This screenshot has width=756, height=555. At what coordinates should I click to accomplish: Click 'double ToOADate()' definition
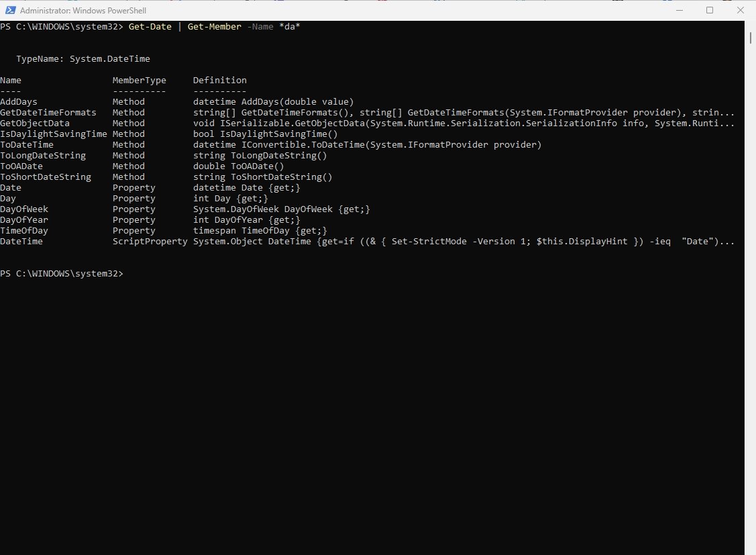point(239,166)
